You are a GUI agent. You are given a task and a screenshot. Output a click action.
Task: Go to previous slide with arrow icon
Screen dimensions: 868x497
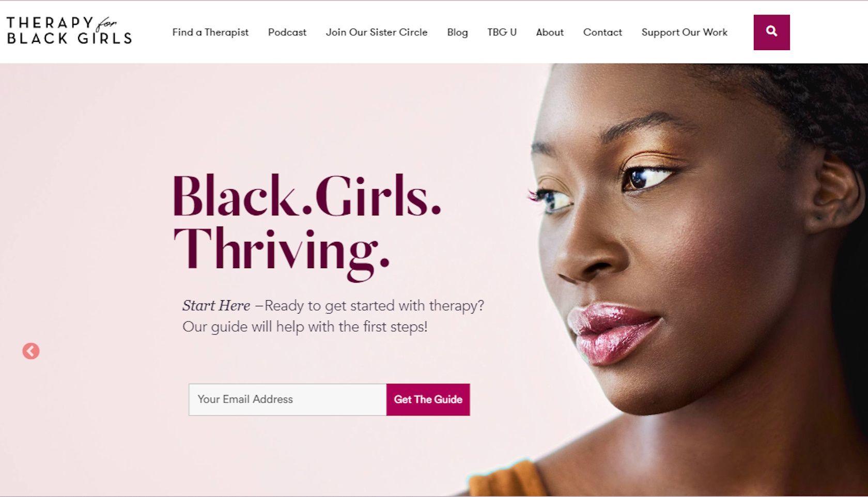pos(31,351)
